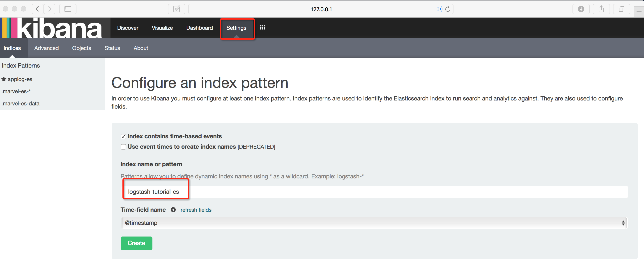Open the Time-field name @timestamp dropdown
Viewport: 644px width, 264px height.
point(374,223)
